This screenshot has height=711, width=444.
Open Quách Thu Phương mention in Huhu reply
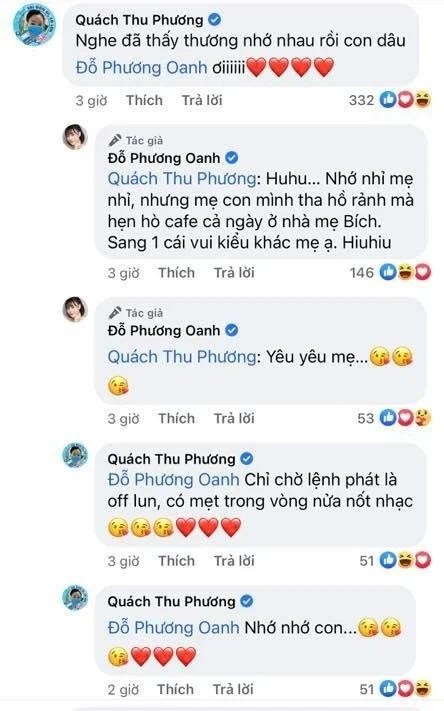click(x=182, y=178)
